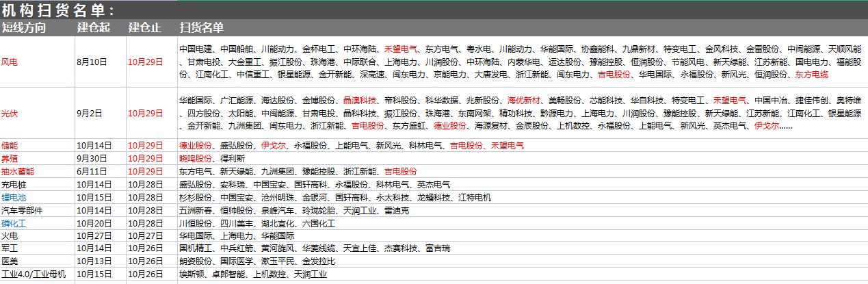Click the 充电桩 direction cell
Viewport: 868px width, 284px height.
coord(37,184)
